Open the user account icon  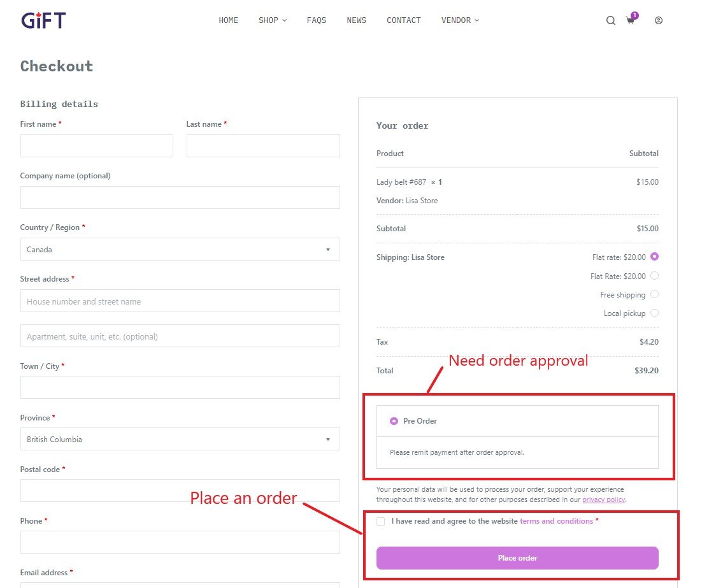click(x=658, y=20)
